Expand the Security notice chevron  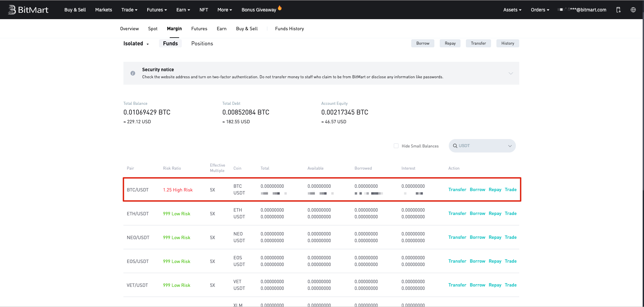(511, 73)
